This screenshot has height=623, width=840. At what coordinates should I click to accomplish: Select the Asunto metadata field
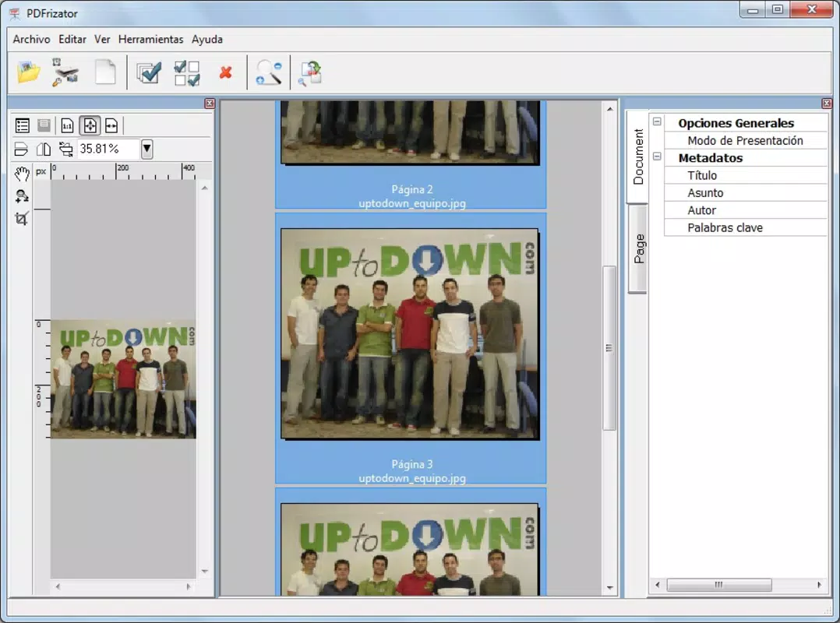pyautogui.click(x=745, y=192)
